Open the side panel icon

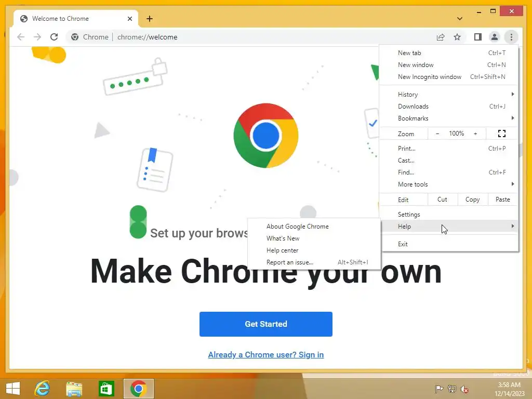(x=478, y=37)
